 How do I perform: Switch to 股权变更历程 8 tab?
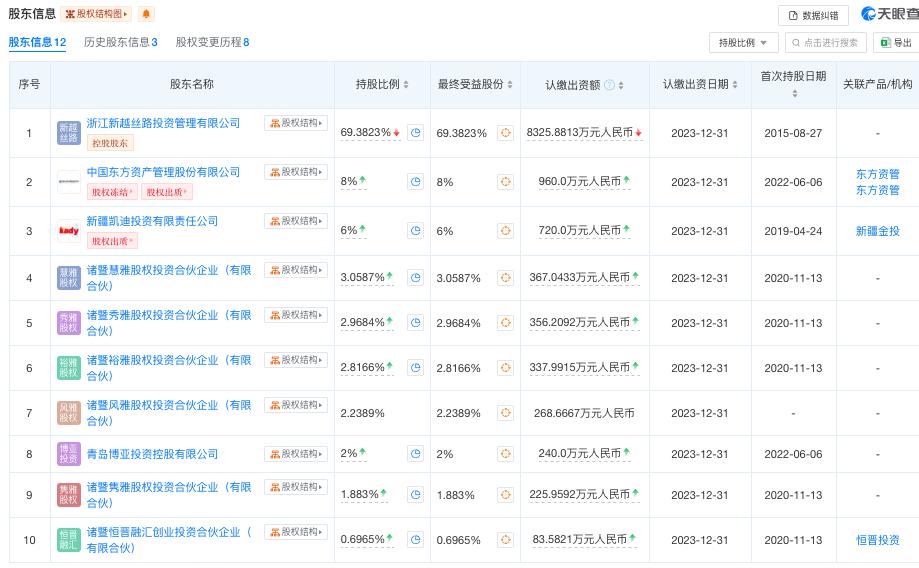[212, 42]
